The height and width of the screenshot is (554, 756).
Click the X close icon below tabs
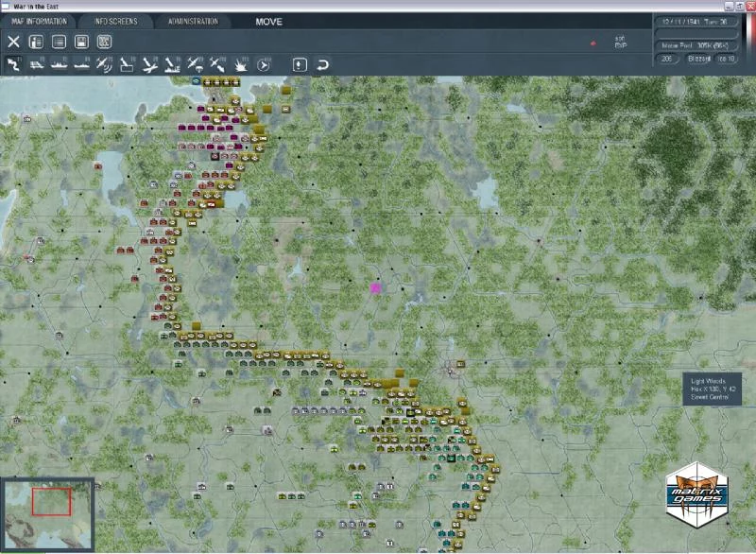[13, 42]
